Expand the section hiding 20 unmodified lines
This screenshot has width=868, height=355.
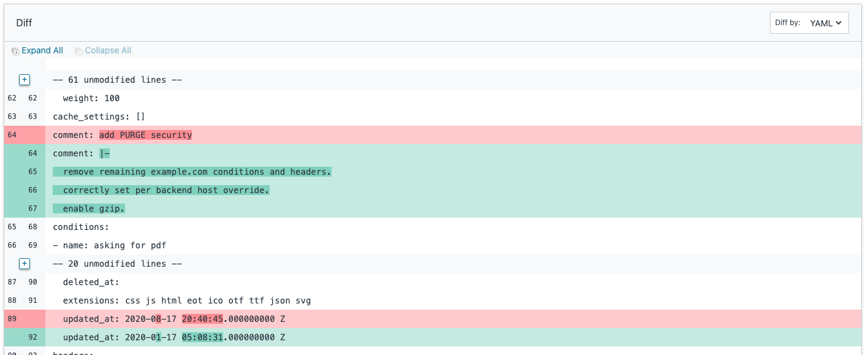click(x=24, y=264)
